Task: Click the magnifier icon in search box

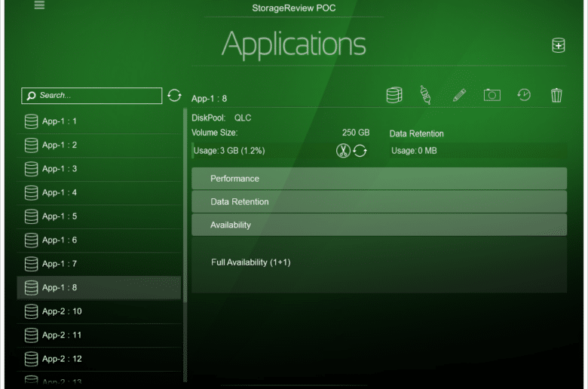Action: (31, 96)
